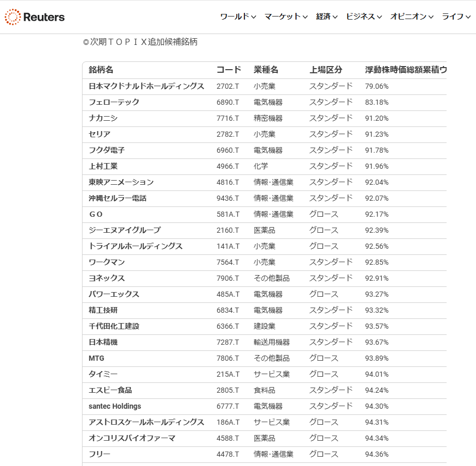Screen dimensions: 476x466
Task: Click stock code 485A.T
Action: pos(228,294)
